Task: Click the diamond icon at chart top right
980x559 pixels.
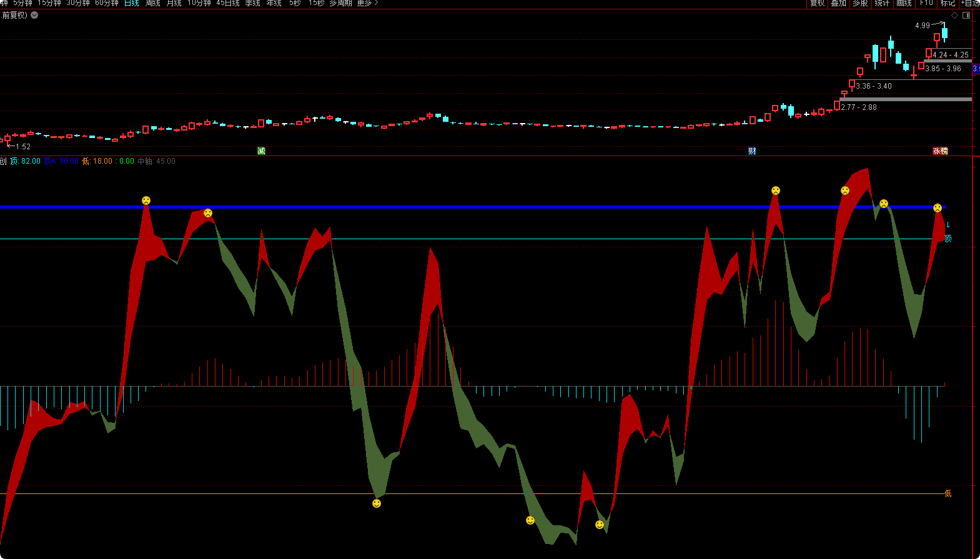Action: [954, 16]
